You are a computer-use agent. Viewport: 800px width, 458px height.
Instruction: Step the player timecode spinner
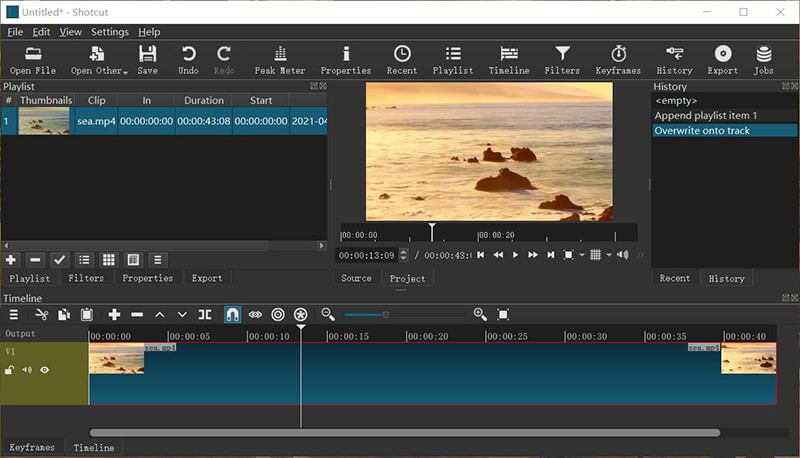404,255
